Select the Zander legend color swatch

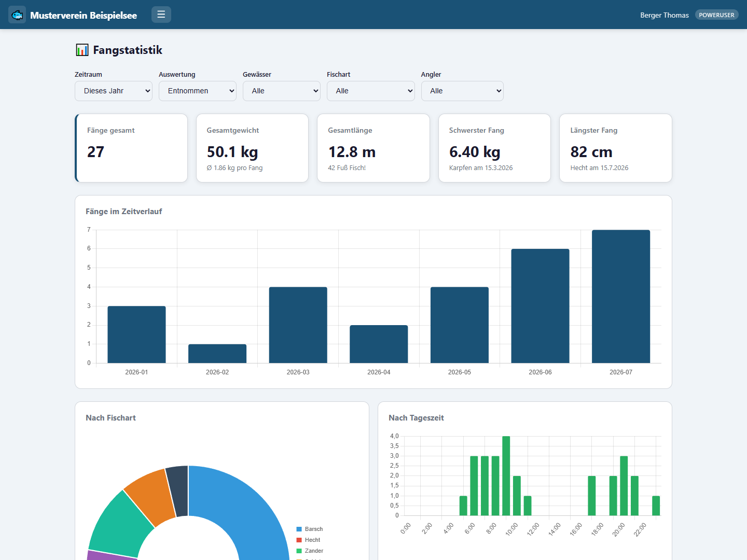click(x=299, y=551)
